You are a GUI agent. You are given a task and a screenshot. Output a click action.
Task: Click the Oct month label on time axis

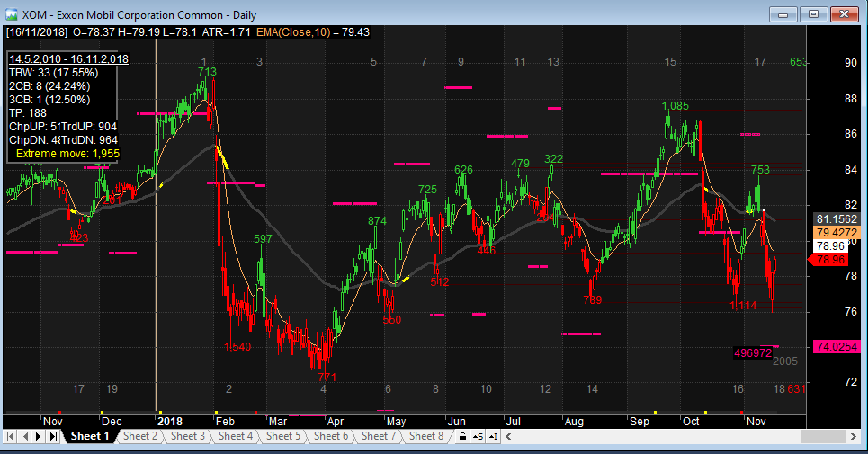(x=691, y=422)
